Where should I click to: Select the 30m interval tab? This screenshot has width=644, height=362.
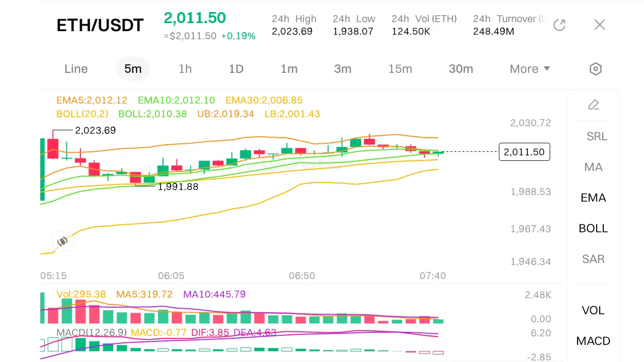461,69
